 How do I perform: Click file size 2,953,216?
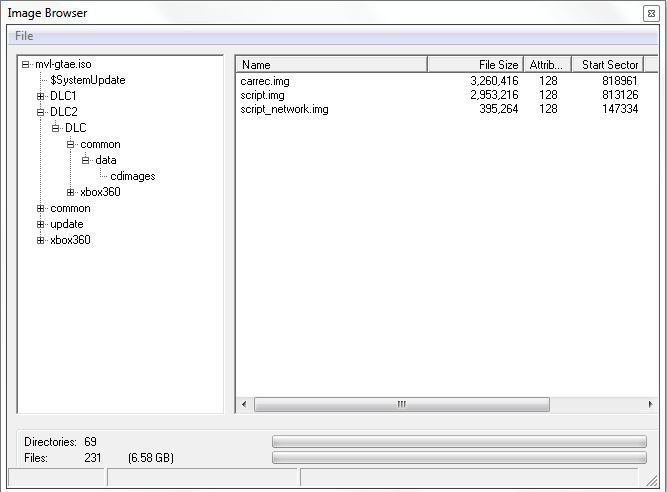click(x=494, y=95)
